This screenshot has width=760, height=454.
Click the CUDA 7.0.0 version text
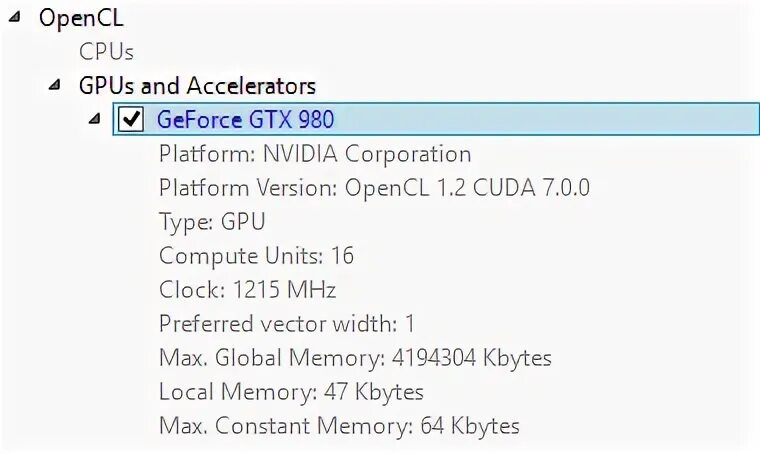click(x=545, y=188)
